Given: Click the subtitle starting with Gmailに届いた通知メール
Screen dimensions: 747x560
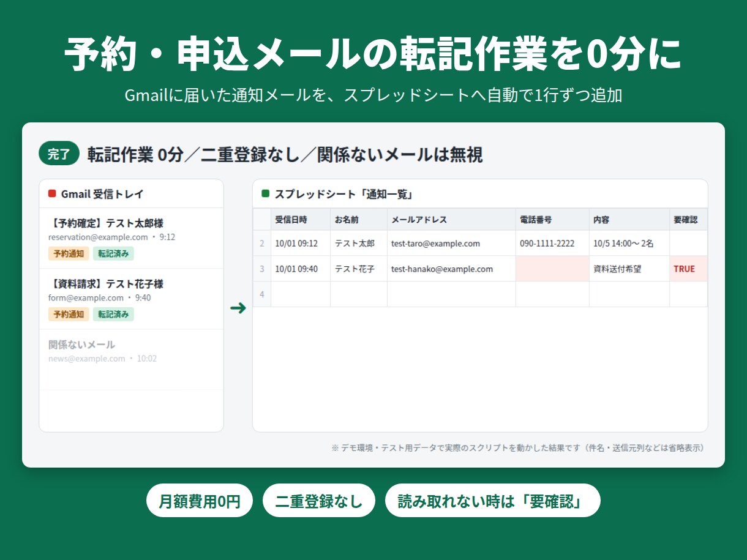Looking at the screenshot, I should tap(374, 95).
